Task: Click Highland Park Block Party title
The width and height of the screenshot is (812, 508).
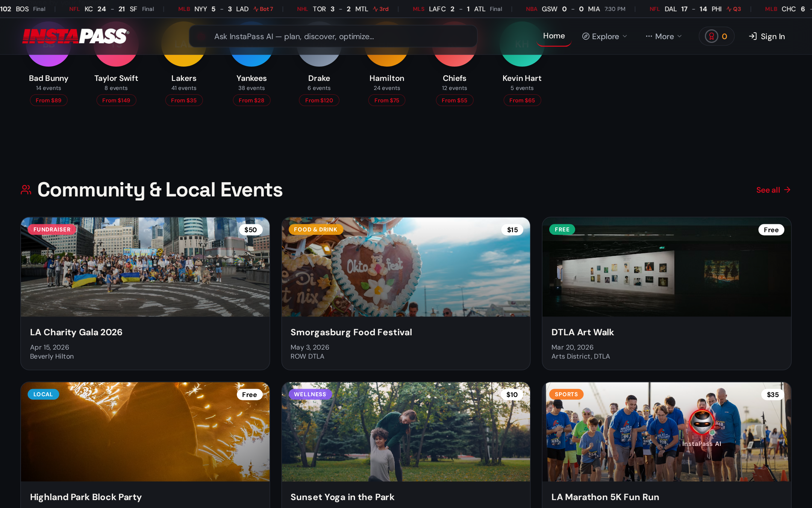Action: tap(86, 497)
